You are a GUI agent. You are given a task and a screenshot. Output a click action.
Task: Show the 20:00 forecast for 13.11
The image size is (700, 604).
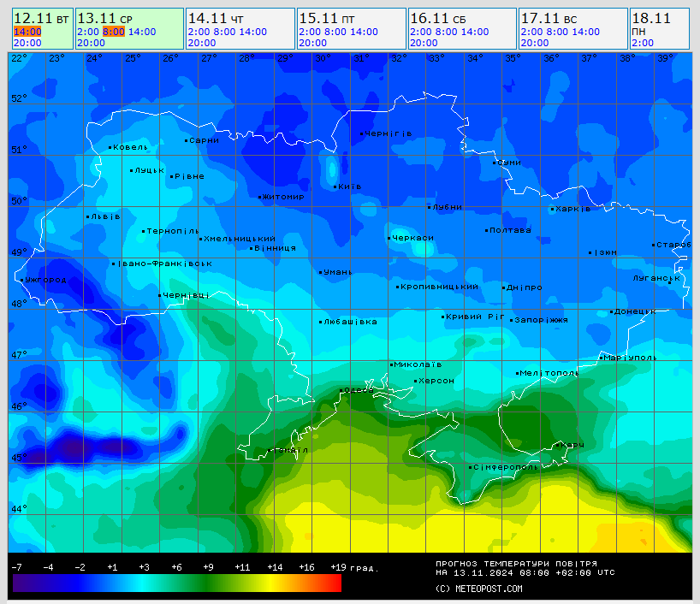[91, 43]
